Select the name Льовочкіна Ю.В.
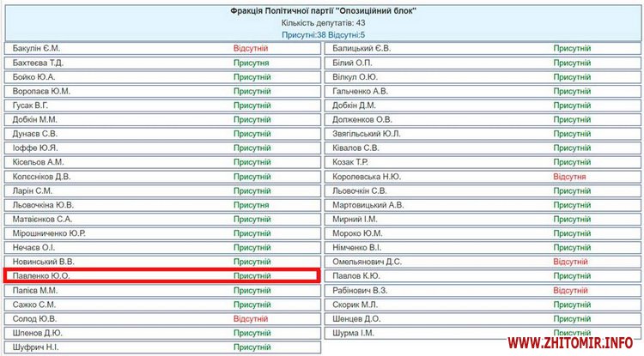644x356 pixels. coord(44,205)
